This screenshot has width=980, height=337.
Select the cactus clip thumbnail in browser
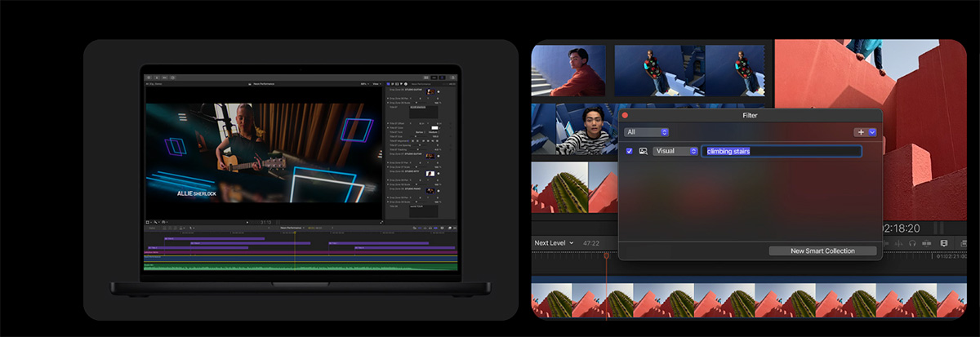(x=559, y=187)
